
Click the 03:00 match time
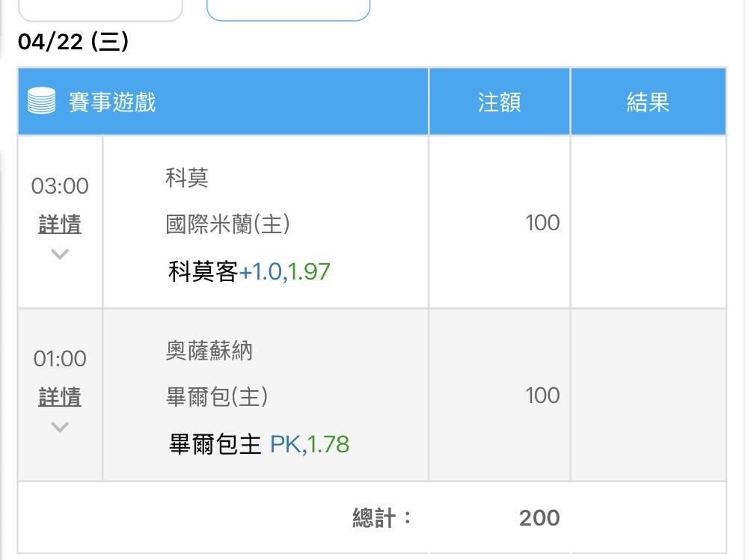pyautogui.click(x=60, y=185)
